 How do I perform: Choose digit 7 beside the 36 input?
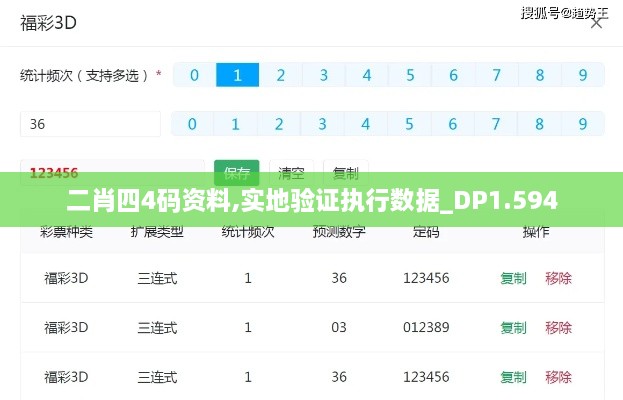pyautogui.click(x=496, y=124)
